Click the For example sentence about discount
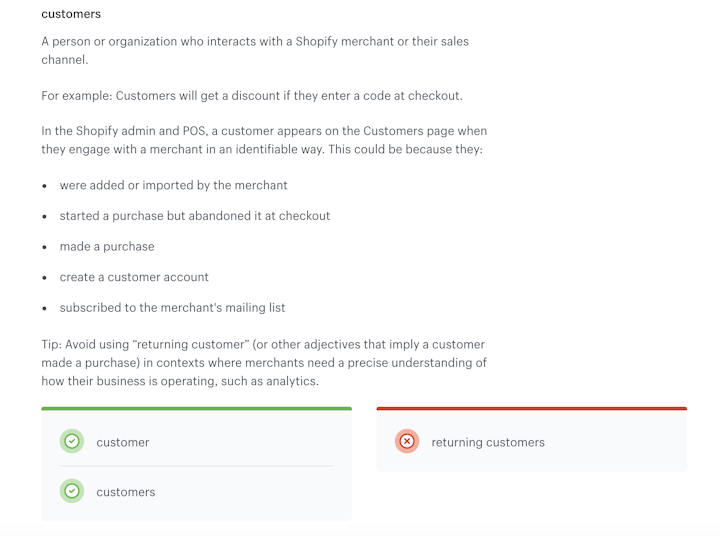 252,96
